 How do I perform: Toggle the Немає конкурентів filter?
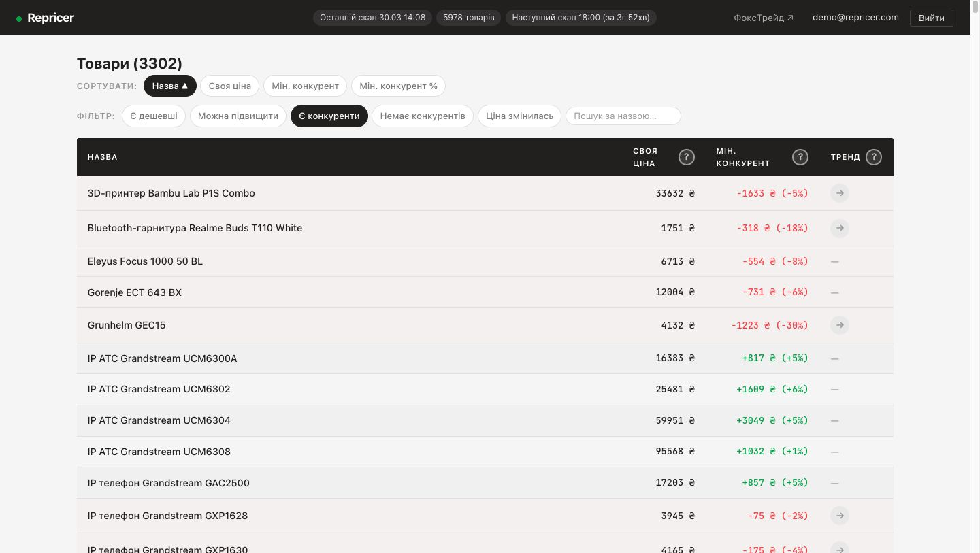(423, 116)
